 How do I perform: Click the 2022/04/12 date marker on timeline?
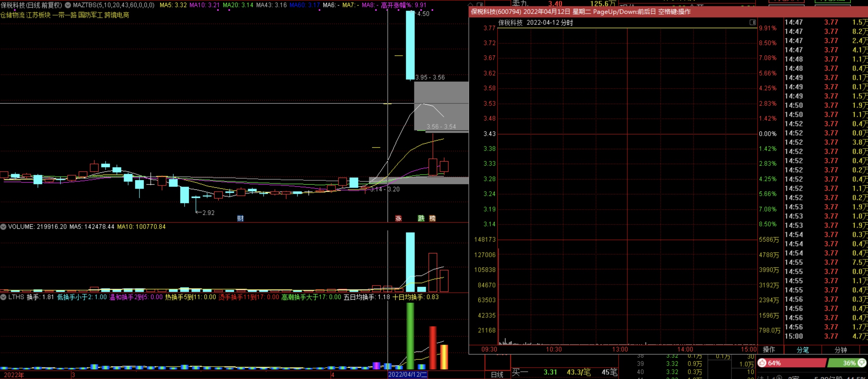click(x=408, y=375)
